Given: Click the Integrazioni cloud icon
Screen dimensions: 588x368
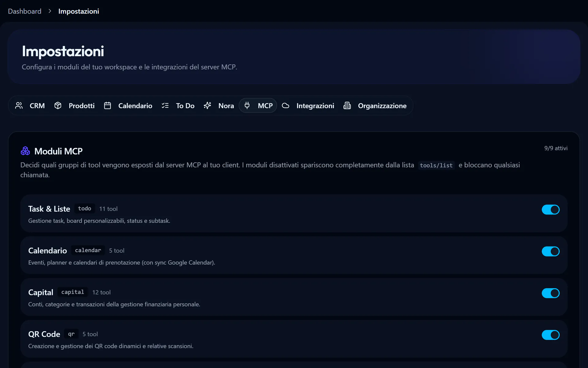Looking at the screenshot, I should 285,105.
